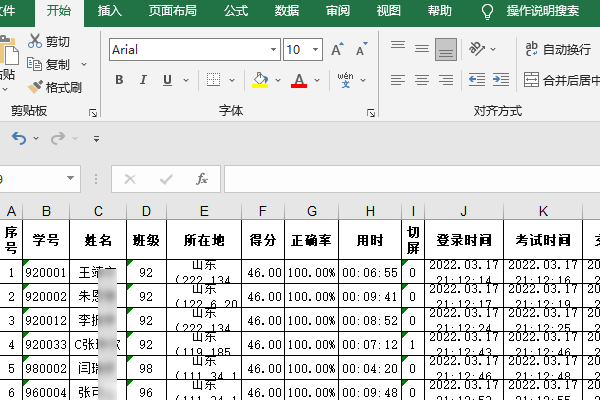Open font color dropdown arrow
600x400 pixels.
coord(317,80)
